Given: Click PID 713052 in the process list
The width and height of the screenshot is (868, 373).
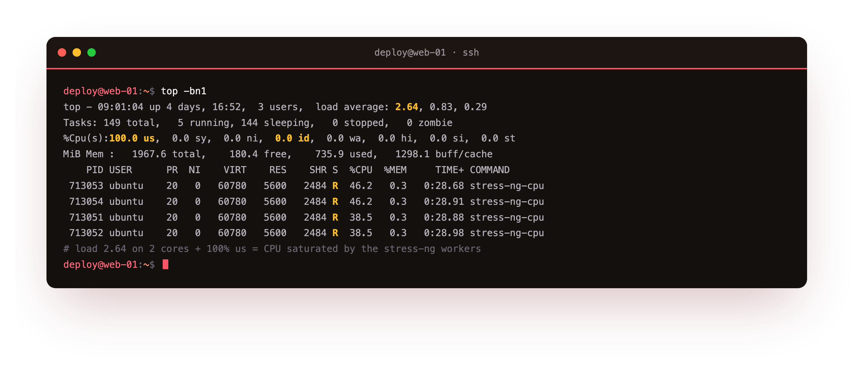Looking at the screenshot, I should 86,233.
